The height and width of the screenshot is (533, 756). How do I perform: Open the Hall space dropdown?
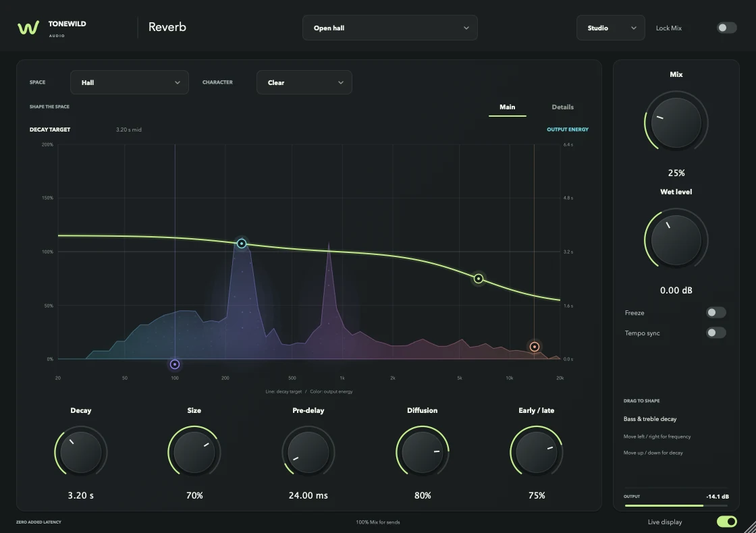pos(129,82)
